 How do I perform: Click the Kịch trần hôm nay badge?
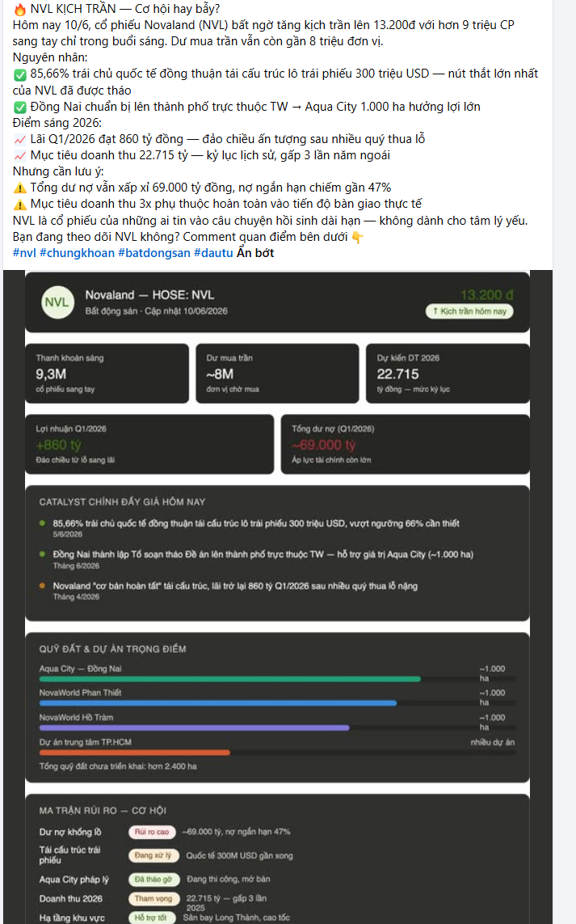[x=469, y=311]
